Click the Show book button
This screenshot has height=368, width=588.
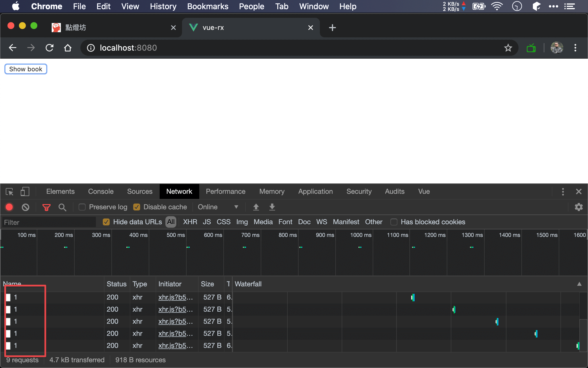coord(26,69)
